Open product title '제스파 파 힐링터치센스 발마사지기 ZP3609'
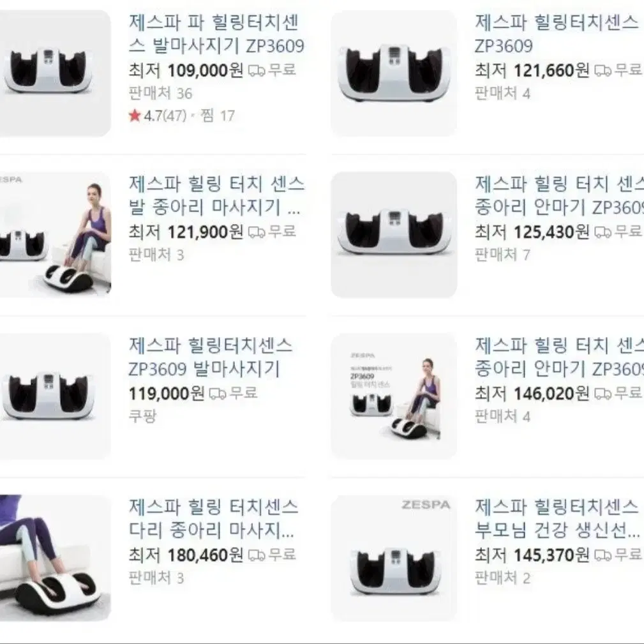 (216, 34)
